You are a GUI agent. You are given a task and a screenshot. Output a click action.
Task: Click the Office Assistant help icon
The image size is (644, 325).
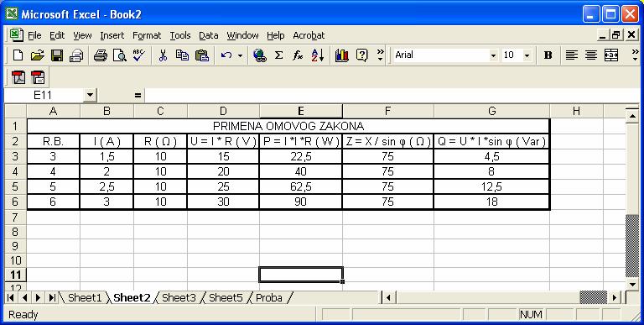click(x=362, y=55)
